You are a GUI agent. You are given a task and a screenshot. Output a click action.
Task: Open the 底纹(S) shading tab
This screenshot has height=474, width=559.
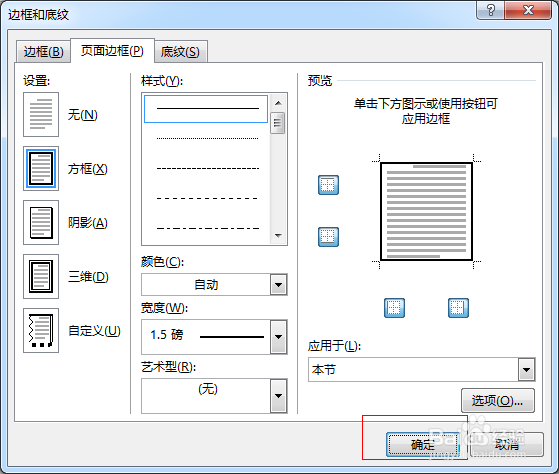pyautogui.click(x=180, y=52)
